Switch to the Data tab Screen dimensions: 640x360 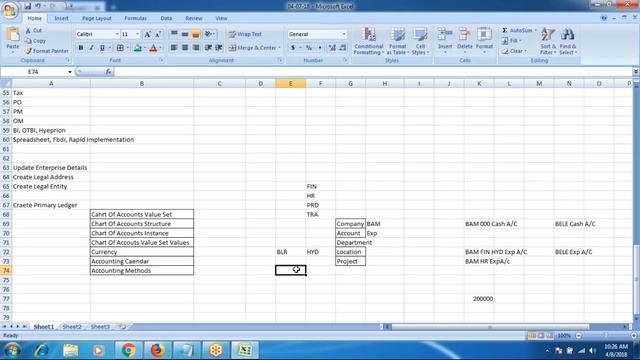click(166, 18)
